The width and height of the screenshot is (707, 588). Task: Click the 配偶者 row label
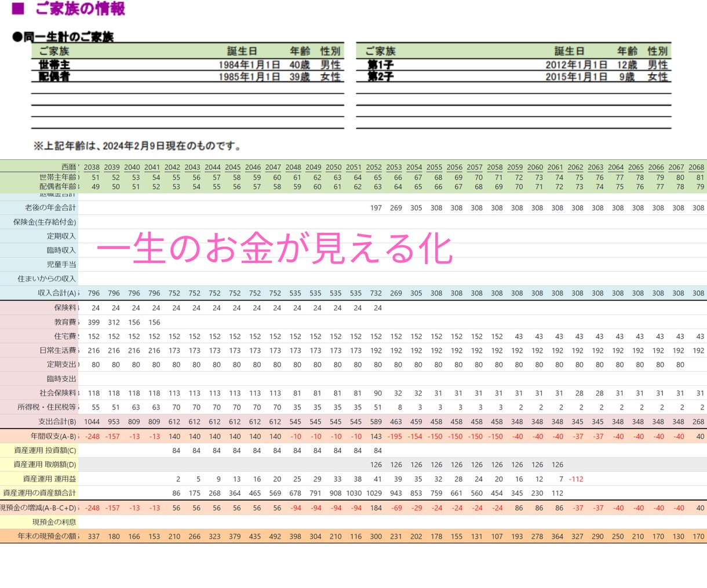54,76
